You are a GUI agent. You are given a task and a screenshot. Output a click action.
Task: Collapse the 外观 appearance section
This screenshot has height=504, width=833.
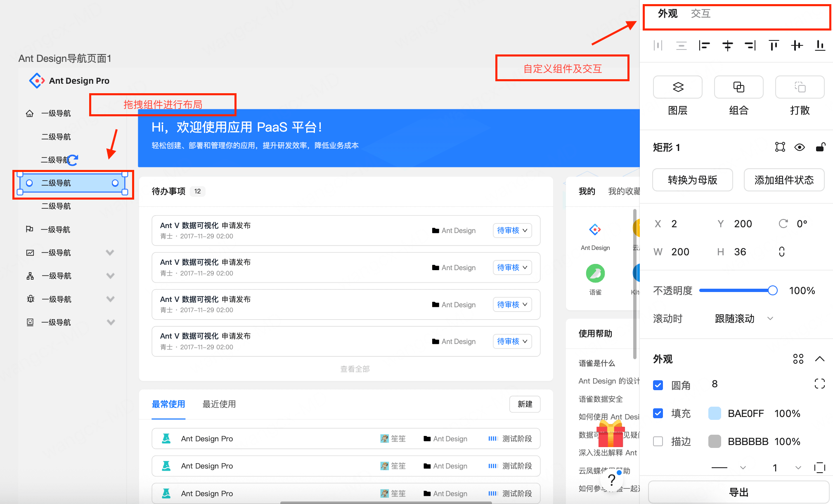pos(820,359)
